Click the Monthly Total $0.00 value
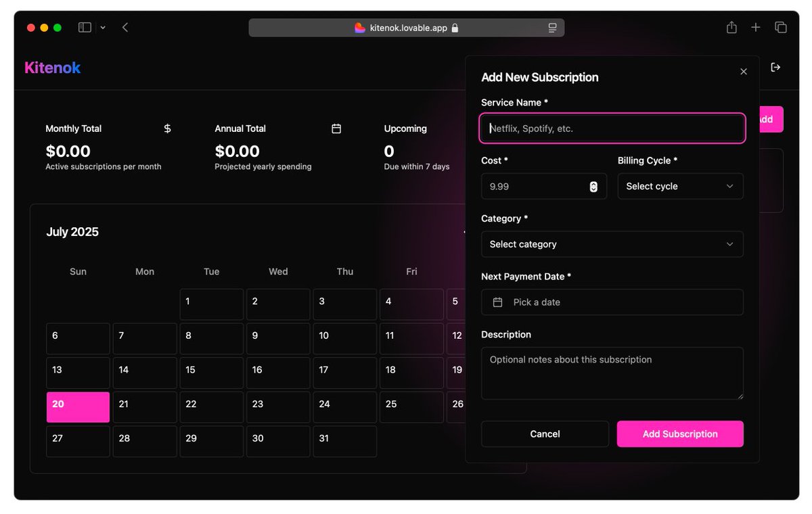 (68, 151)
